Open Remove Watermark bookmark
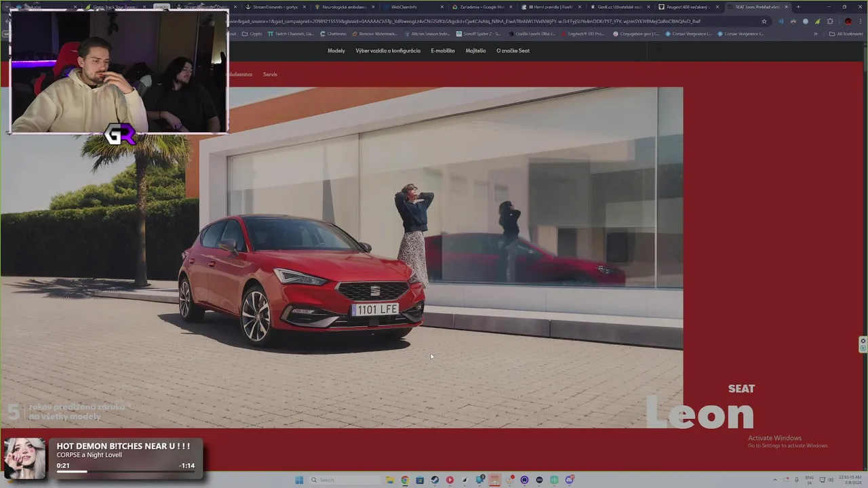The width and height of the screenshot is (868, 488). (375, 34)
